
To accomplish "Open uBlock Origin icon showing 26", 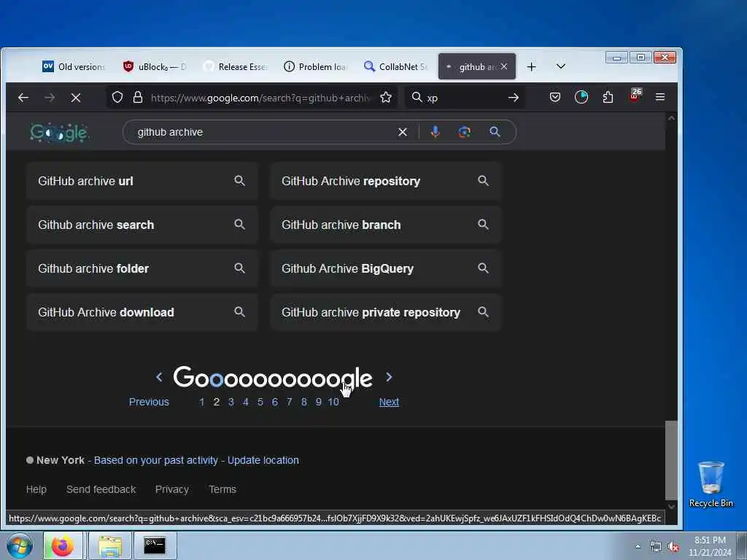I will coord(635,96).
